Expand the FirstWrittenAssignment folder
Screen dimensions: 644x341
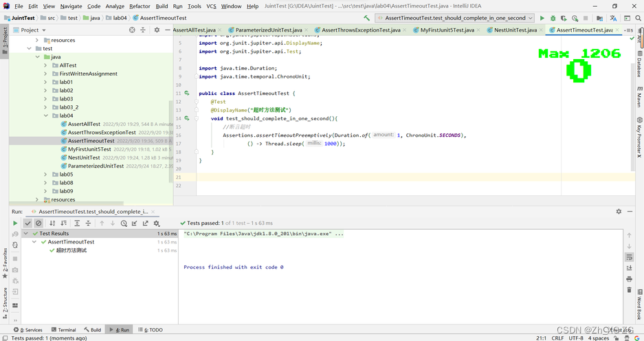(x=45, y=74)
